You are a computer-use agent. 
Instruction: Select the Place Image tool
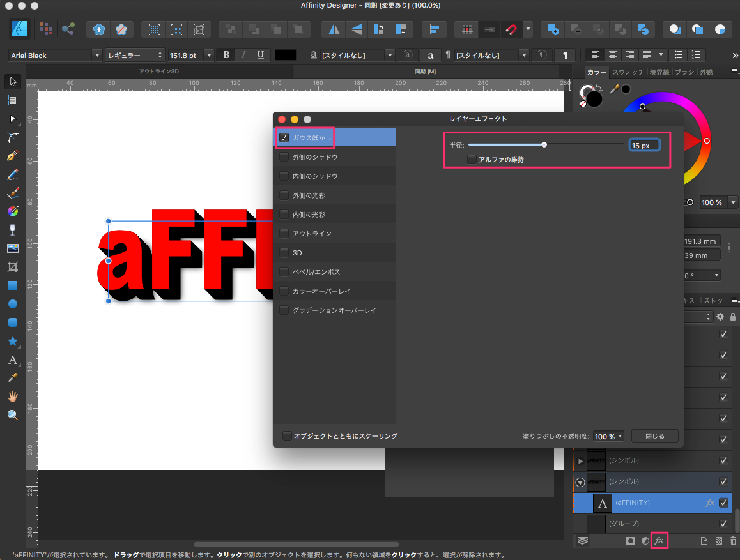13,248
